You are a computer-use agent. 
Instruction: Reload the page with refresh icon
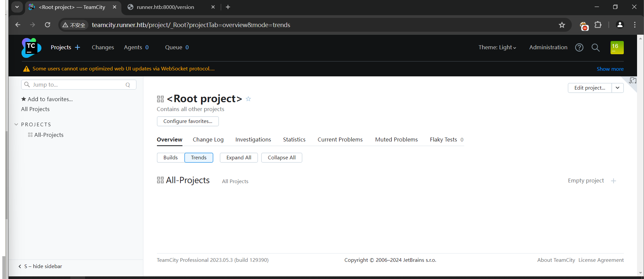point(48,25)
